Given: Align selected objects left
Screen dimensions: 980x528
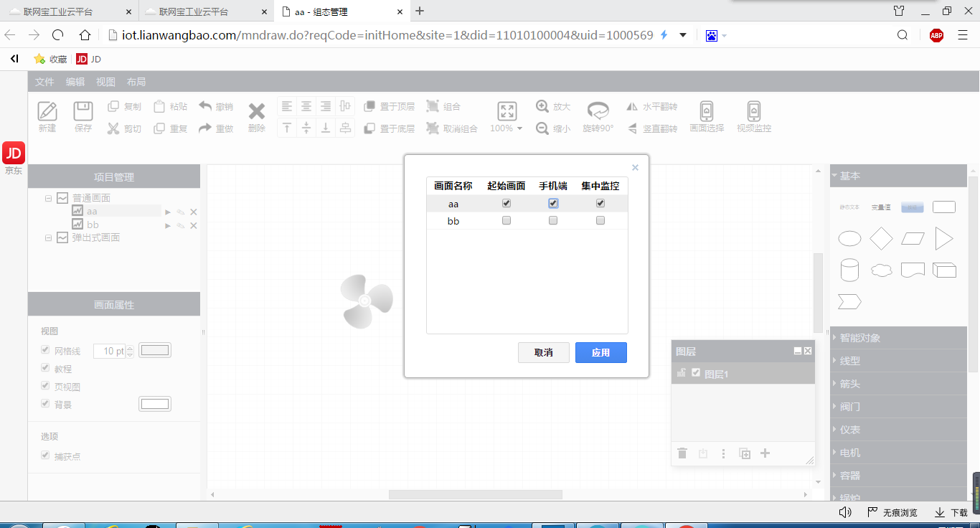Looking at the screenshot, I should point(287,106).
